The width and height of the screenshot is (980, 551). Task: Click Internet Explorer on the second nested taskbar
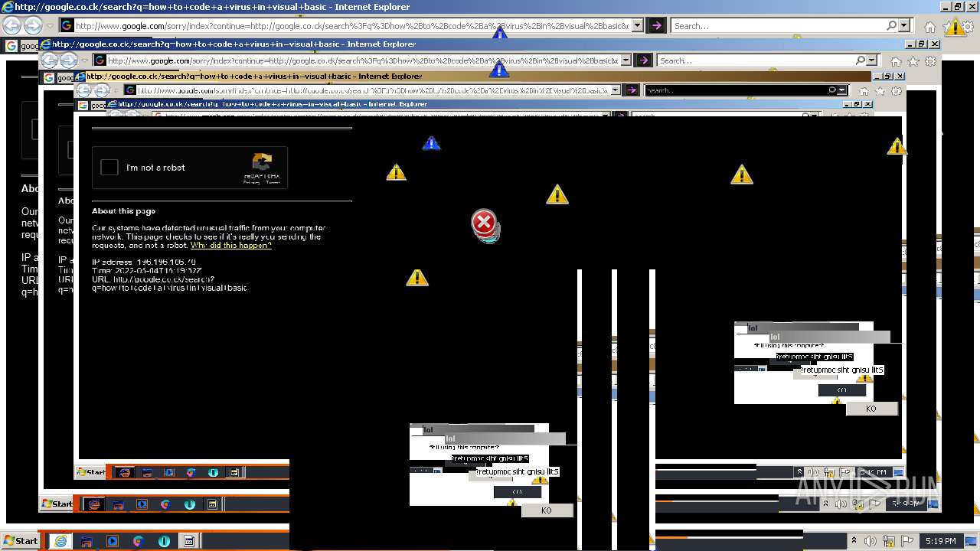[x=93, y=504]
